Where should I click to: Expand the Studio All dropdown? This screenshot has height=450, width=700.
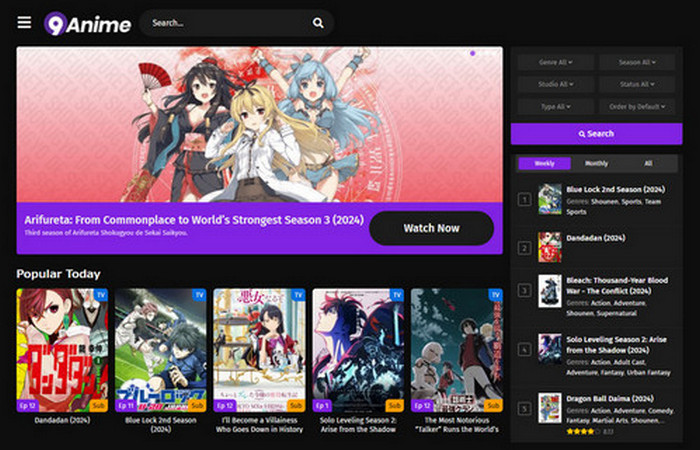555,84
